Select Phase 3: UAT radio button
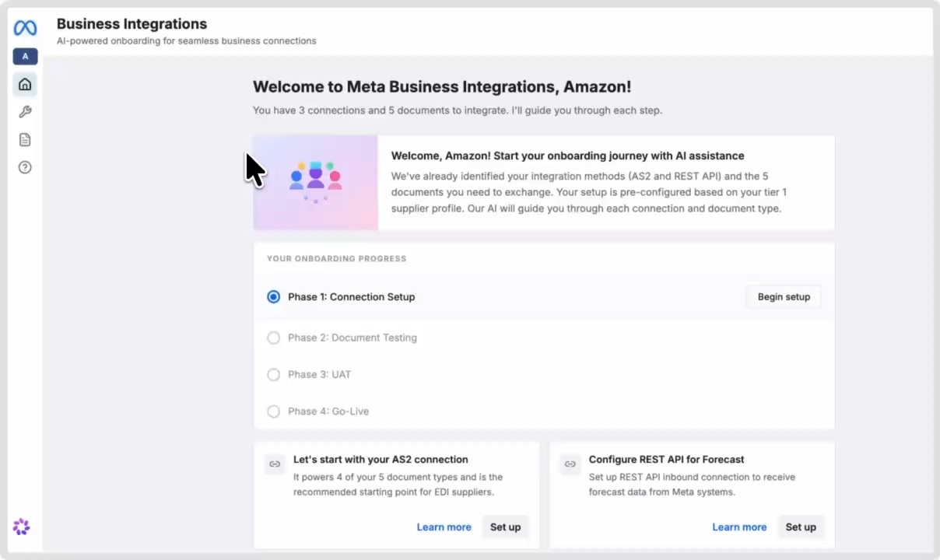This screenshot has height=560, width=940. pos(273,375)
